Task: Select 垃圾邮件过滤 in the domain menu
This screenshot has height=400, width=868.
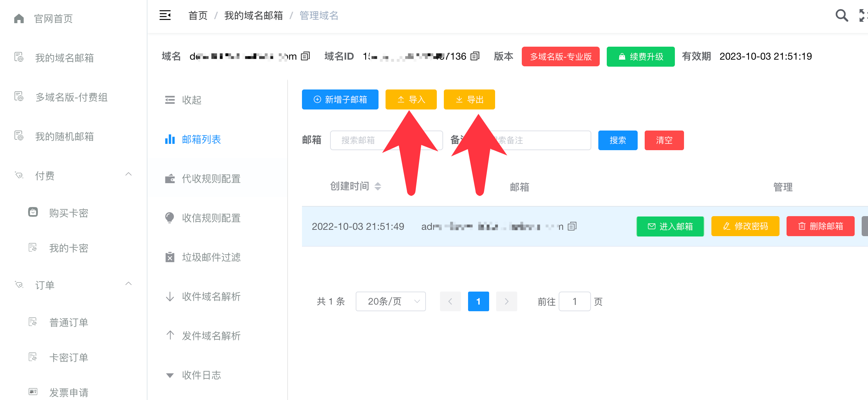Action: pyautogui.click(x=211, y=257)
